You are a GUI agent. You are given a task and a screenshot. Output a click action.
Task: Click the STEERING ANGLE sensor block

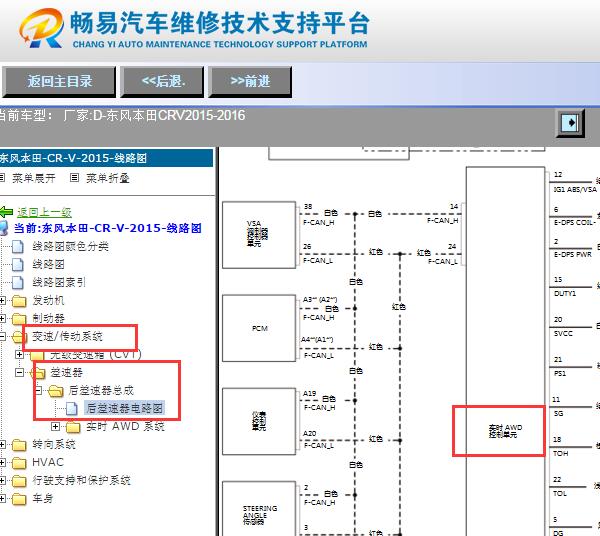(259, 509)
